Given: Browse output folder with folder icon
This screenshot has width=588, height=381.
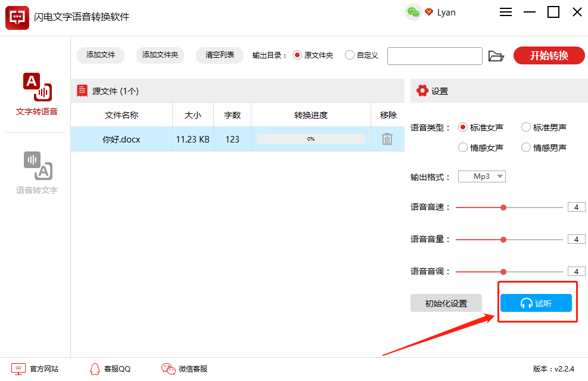Looking at the screenshot, I should tap(496, 56).
